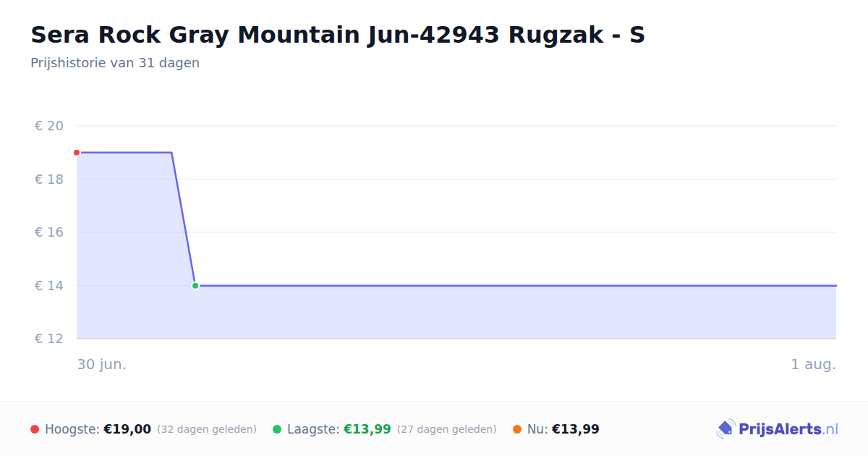Click the orange dot beside Nu legend

point(517,429)
